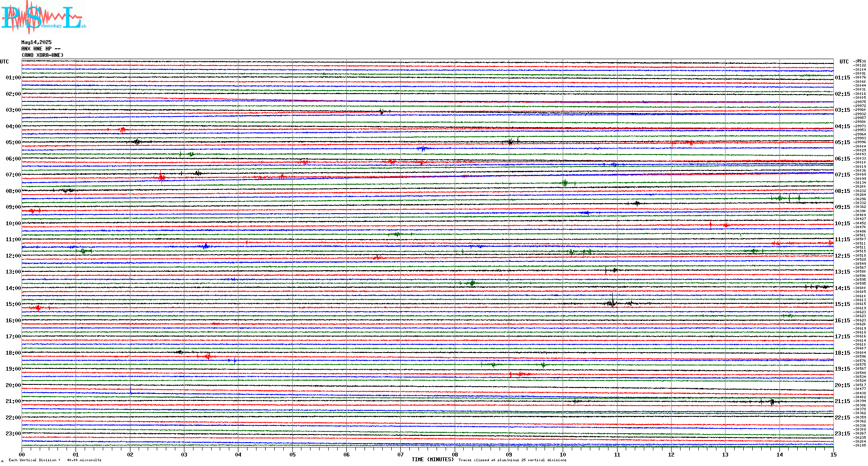
Task: Select the 09:00 hour label on left
Action: [13, 207]
